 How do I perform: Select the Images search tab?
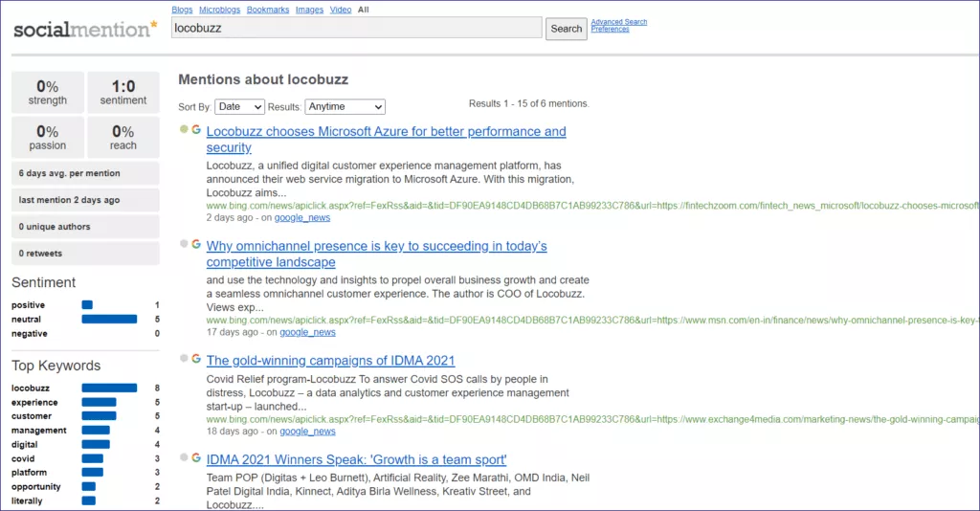click(x=309, y=10)
